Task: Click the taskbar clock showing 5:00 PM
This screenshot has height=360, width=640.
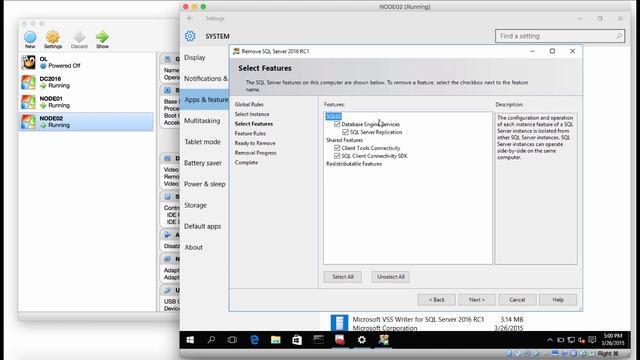Action: pos(612,339)
